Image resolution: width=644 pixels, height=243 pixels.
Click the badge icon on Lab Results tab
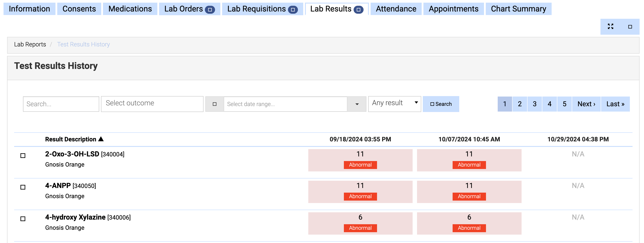click(358, 9)
